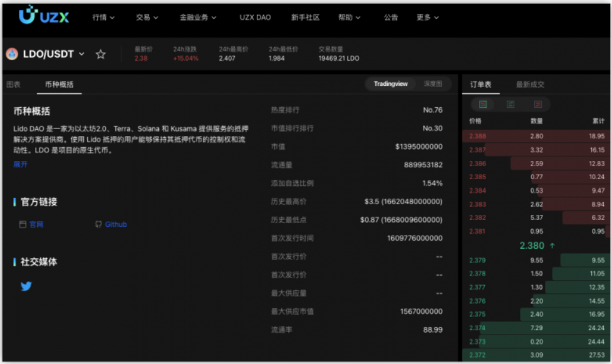
Task: Click buy order price 2.376
Action: point(477,301)
